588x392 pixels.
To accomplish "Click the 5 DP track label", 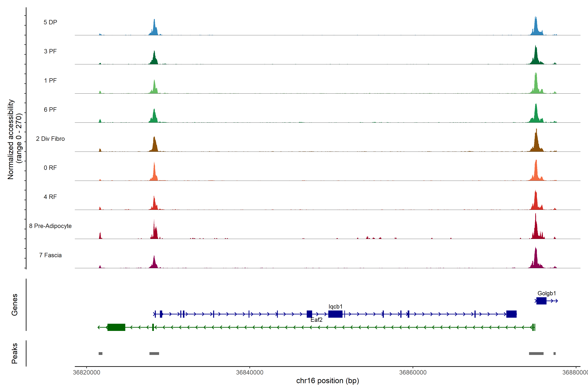I will pos(50,22).
